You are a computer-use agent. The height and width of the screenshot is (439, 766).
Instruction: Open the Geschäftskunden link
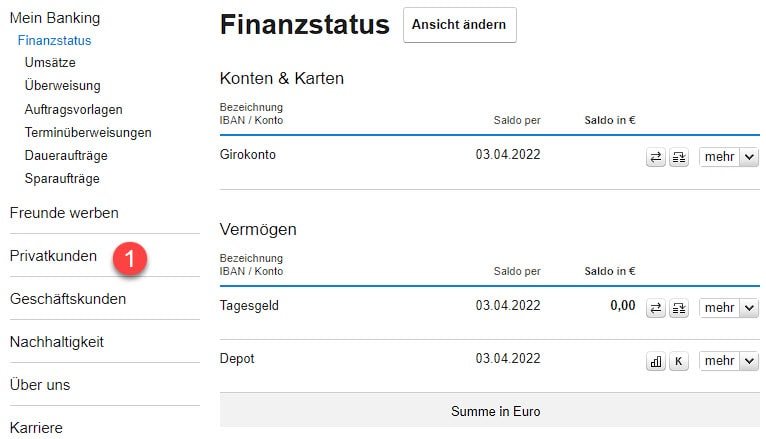[x=68, y=299]
